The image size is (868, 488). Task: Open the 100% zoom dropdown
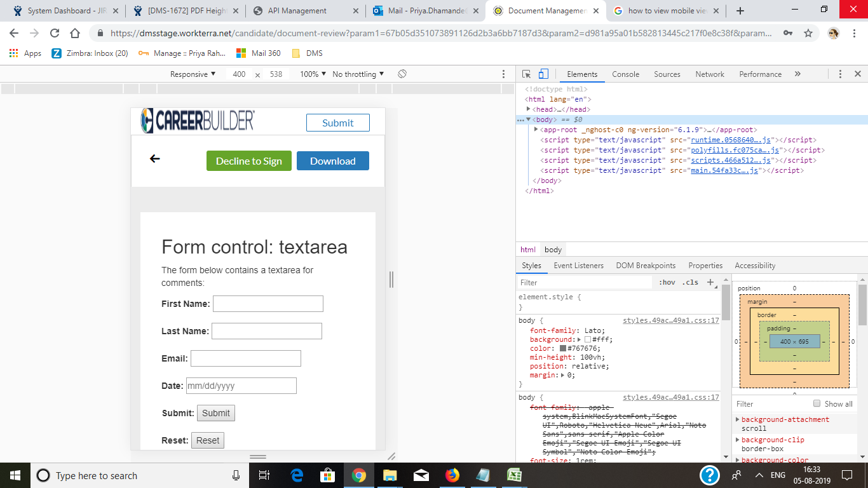click(x=313, y=74)
